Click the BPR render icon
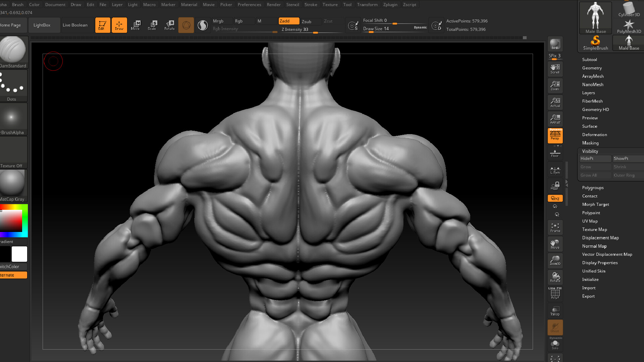 (x=555, y=43)
